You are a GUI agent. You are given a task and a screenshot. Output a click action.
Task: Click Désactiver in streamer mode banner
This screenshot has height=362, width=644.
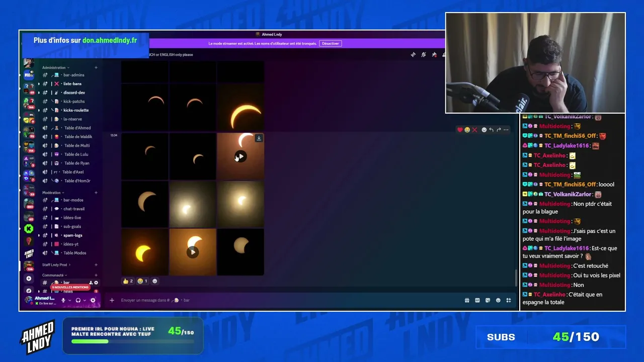pos(331,43)
